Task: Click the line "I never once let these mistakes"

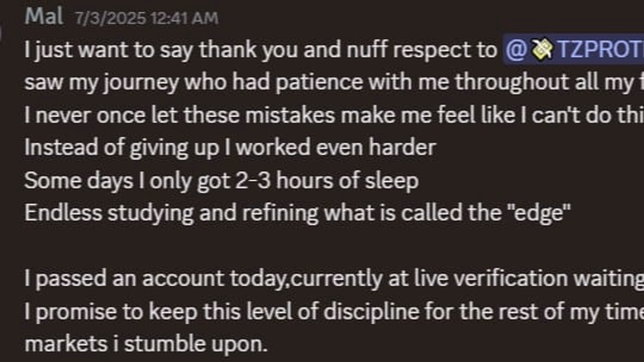Action: pyautogui.click(x=334, y=115)
